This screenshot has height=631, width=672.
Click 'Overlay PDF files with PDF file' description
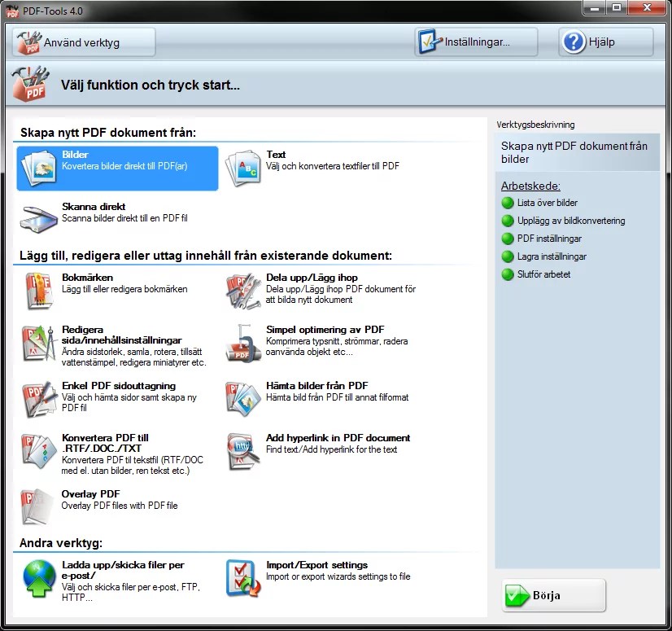[120, 506]
